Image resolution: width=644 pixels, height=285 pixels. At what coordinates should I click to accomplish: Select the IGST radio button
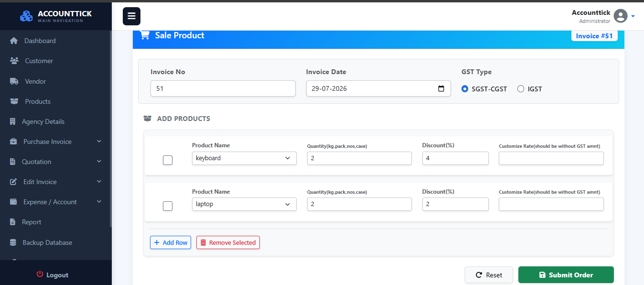click(521, 88)
